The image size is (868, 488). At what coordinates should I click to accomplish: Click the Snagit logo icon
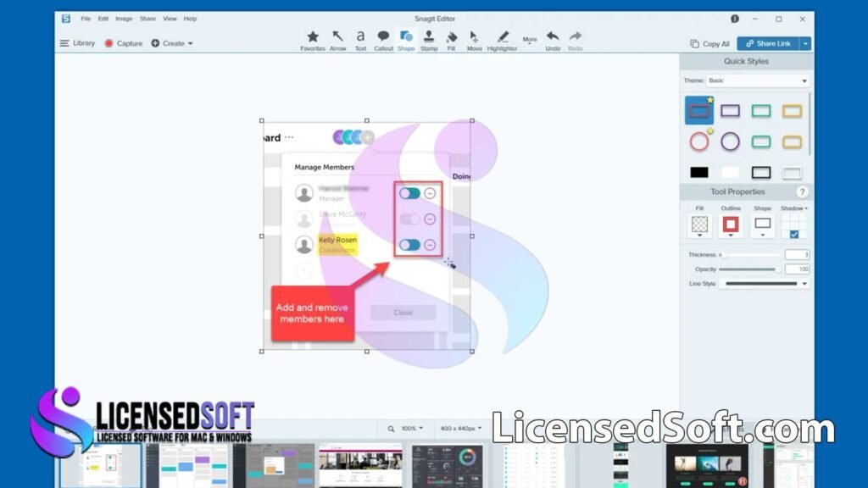66,19
